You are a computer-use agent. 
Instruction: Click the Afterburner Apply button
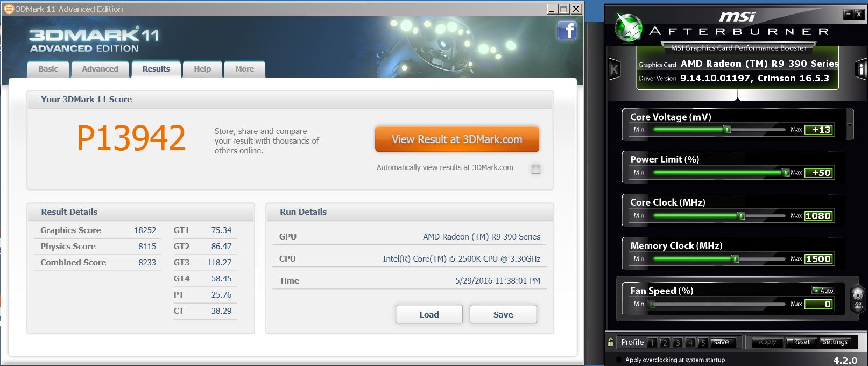pos(767,342)
